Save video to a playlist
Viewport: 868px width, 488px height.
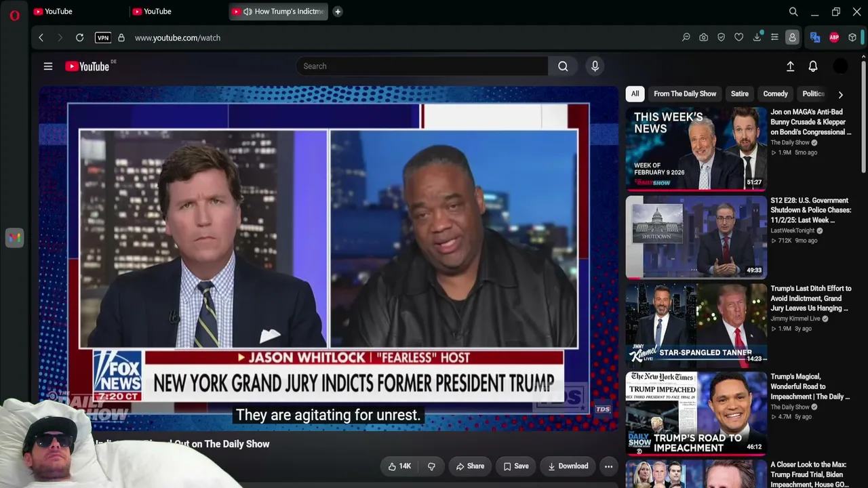click(516, 466)
